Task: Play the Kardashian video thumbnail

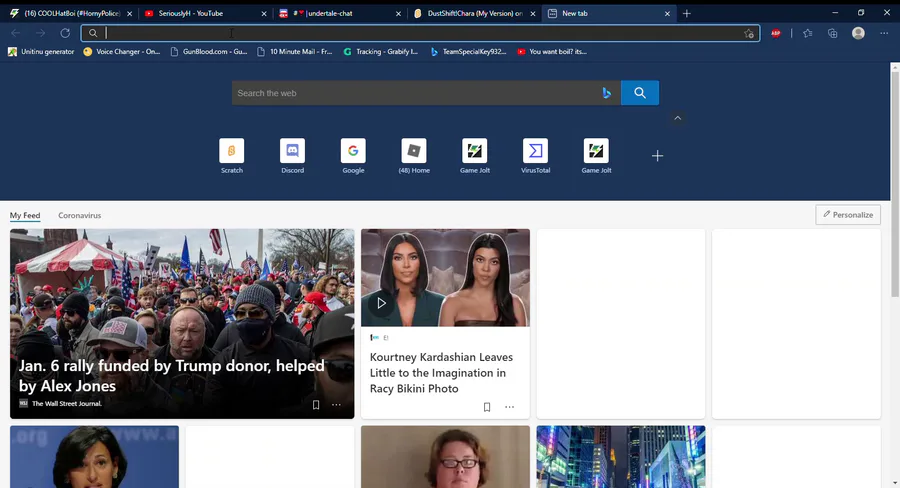Action: click(381, 303)
